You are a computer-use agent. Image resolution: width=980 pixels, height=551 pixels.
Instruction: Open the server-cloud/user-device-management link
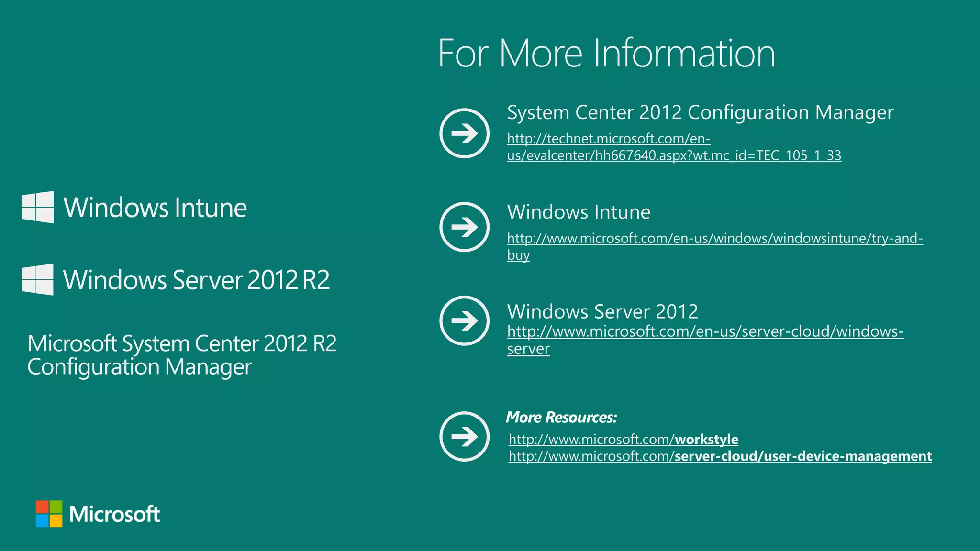click(x=720, y=456)
